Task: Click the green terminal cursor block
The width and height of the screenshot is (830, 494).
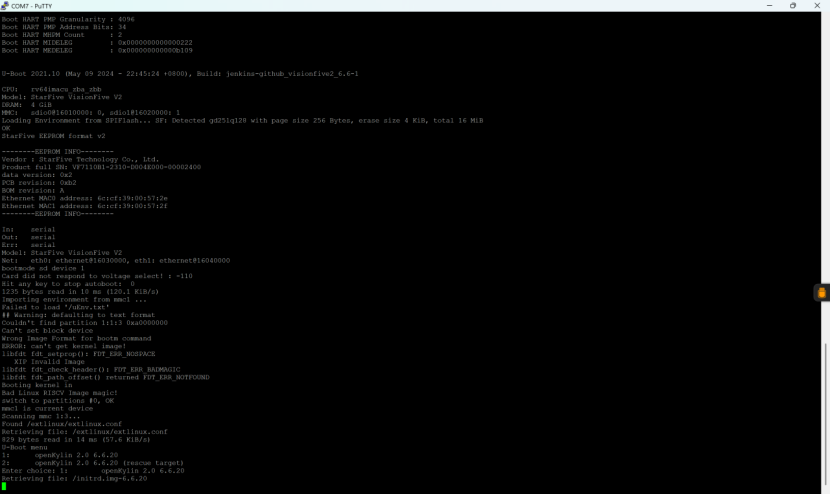Action: coord(4,486)
